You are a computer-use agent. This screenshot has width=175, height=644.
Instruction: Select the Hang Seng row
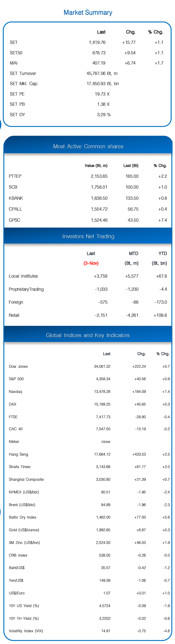(89, 454)
